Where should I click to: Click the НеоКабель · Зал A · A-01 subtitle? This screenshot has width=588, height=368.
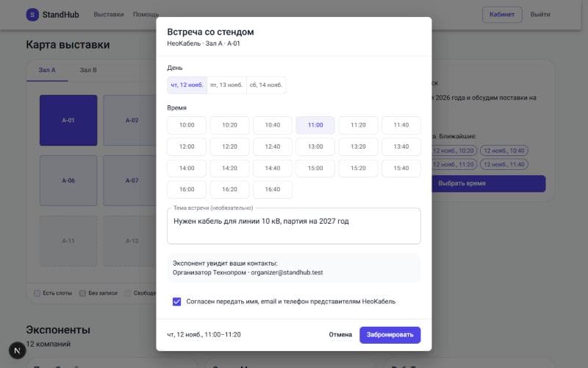pos(204,43)
